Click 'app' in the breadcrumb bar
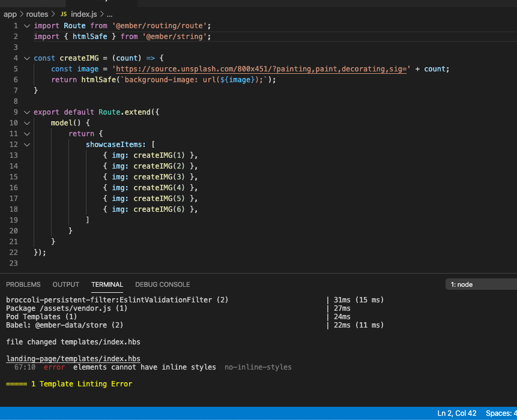517x420 pixels. click(x=10, y=14)
